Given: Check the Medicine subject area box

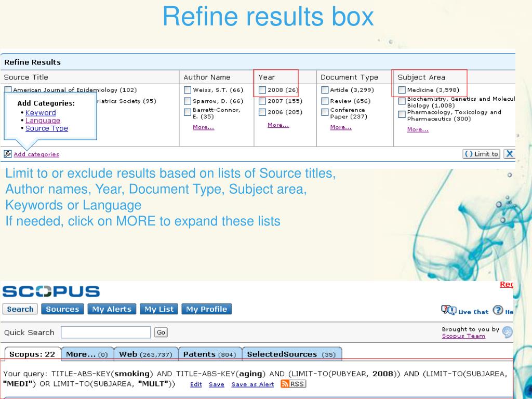Looking at the screenshot, I should click(402, 90).
